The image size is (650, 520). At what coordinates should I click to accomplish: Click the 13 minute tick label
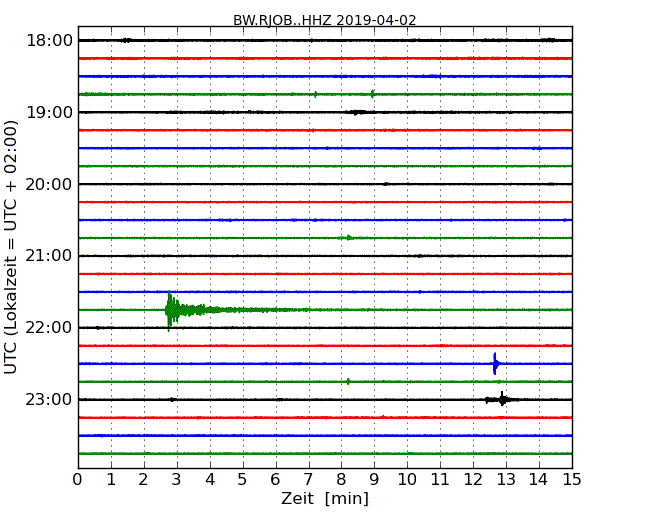(x=506, y=480)
